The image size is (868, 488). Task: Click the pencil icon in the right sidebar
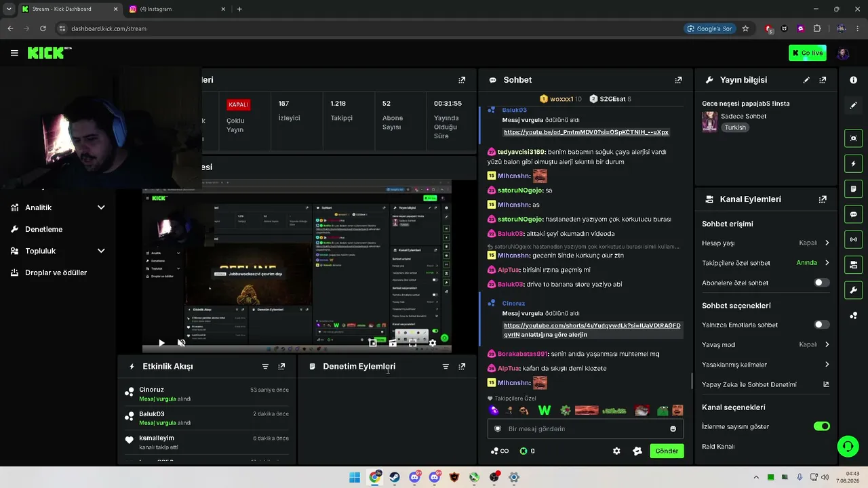853,105
